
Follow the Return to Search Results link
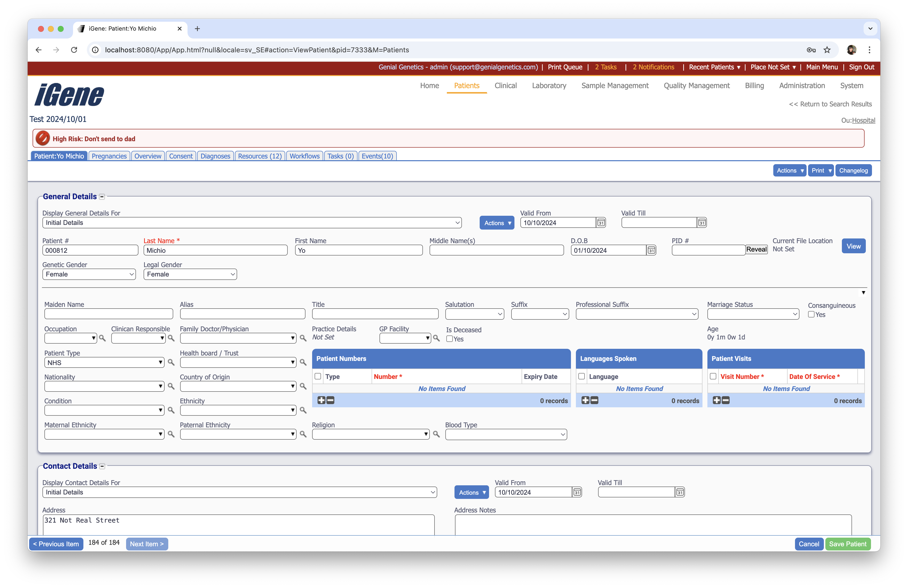point(830,104)
